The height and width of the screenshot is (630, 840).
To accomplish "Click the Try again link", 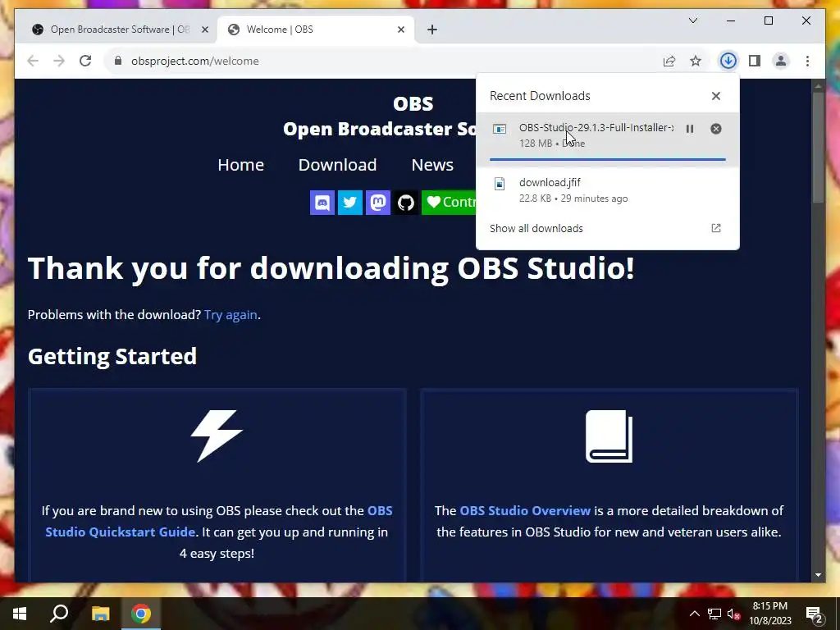I will (231, 314).
